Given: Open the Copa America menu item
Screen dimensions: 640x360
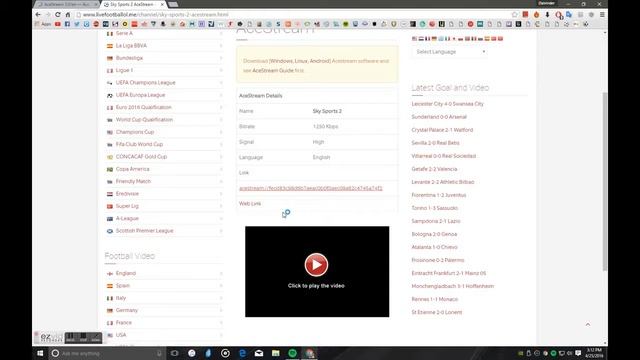Looking at the screenshot, I should click(132, 169).
